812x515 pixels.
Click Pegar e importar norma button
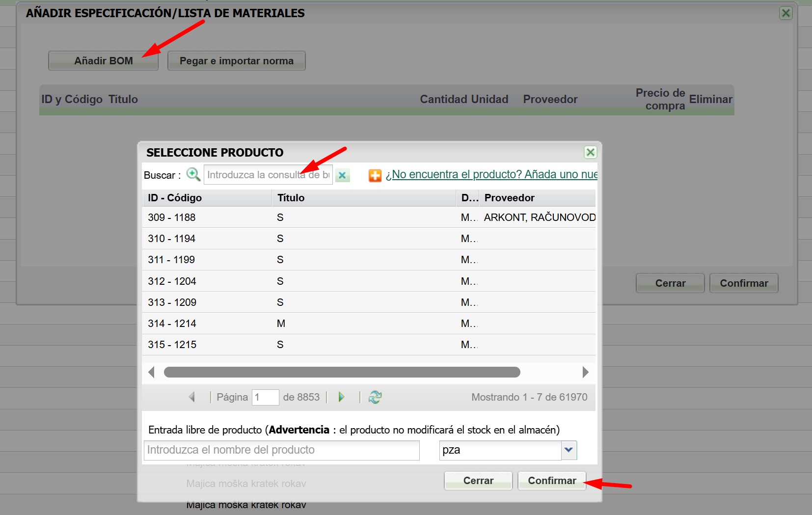[x=236, y=61]
